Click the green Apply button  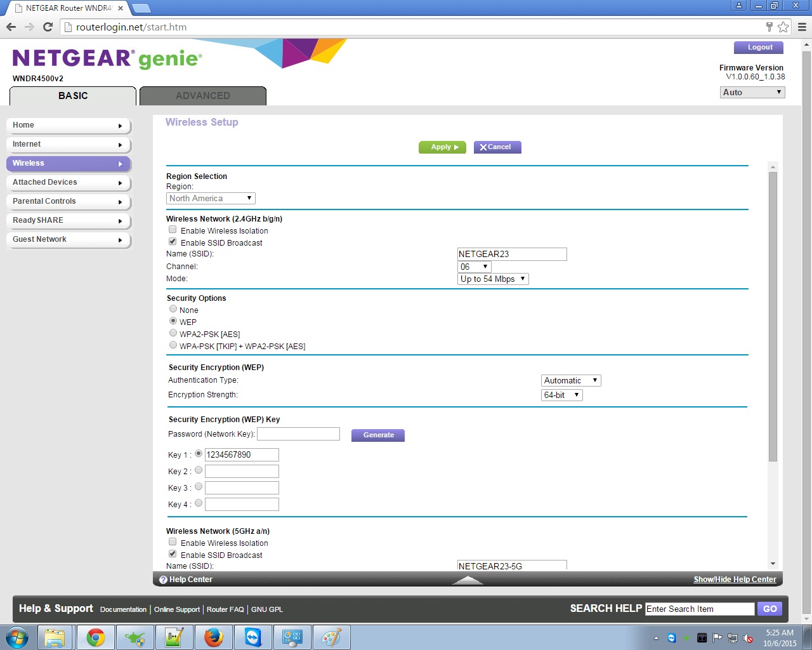click(x=442, y=147)
